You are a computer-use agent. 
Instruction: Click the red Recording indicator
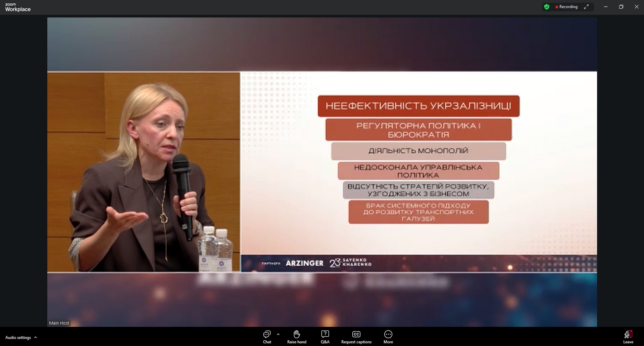(566, 7)
